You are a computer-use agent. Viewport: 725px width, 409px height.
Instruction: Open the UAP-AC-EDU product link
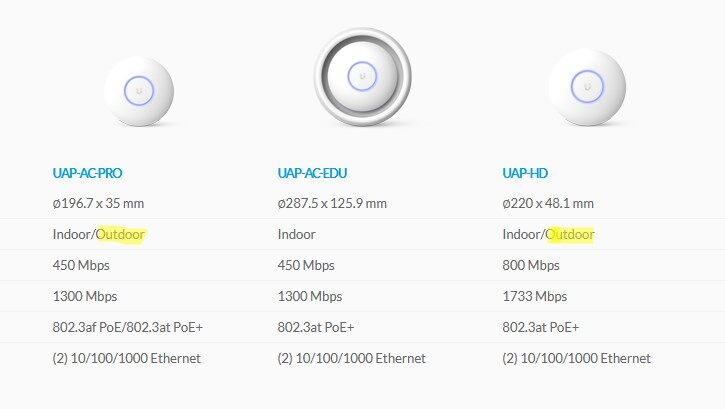click(x=314, y=173)
